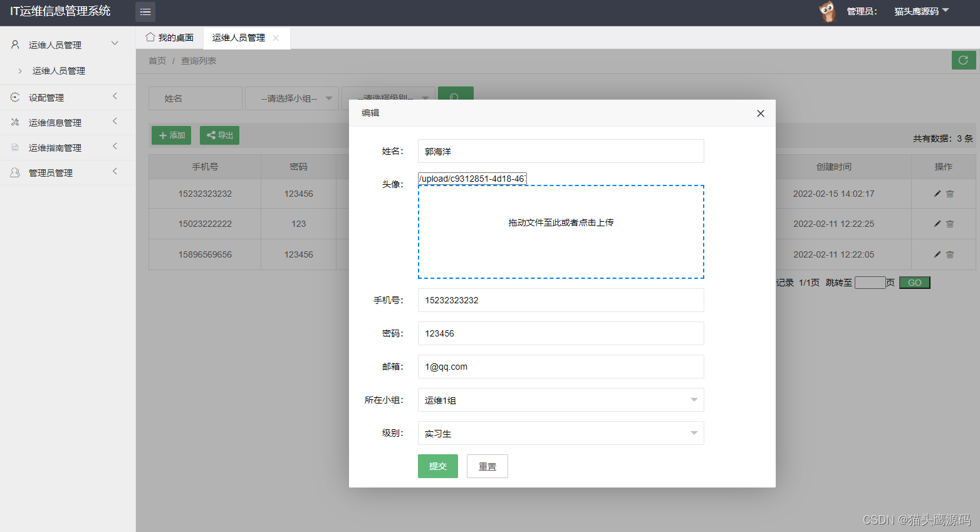Click the avatar upload path field
Viewport: 980px width, 532px height.
[472, 179]
